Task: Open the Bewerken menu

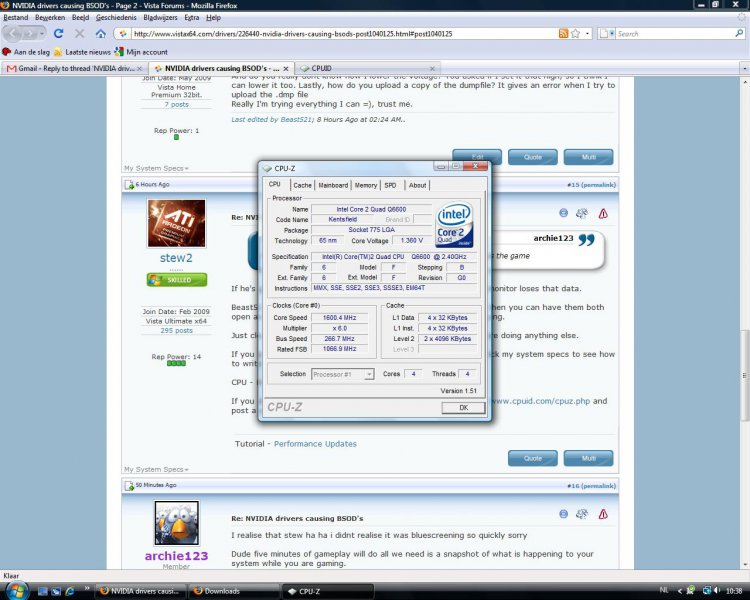Action: (50, 17)
